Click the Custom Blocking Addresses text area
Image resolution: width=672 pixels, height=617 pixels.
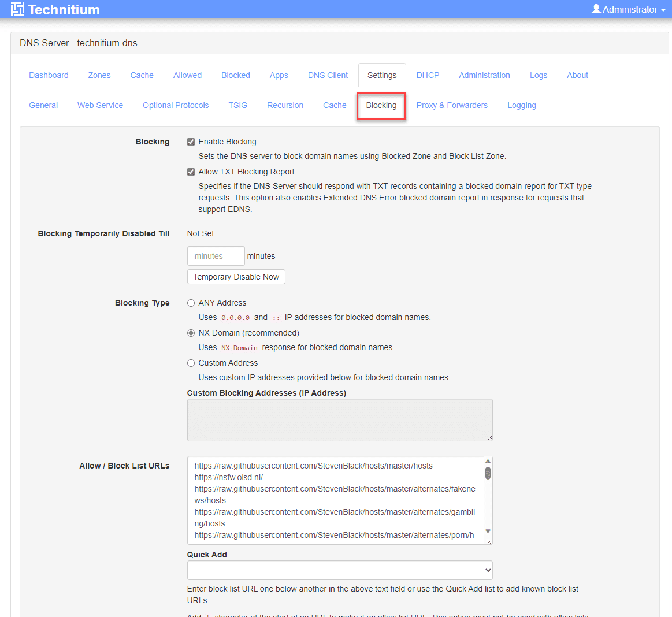tap(339, 420)
